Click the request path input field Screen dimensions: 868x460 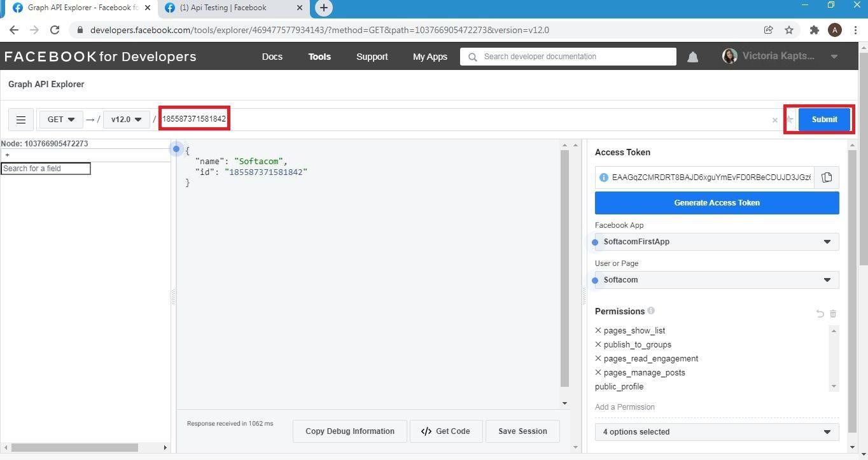465,120
